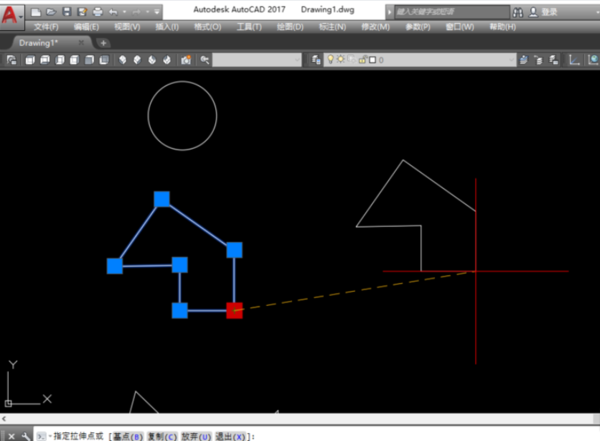Click the Save icon in quick access toolbar
Screen dimensions: 600x441
66,11
